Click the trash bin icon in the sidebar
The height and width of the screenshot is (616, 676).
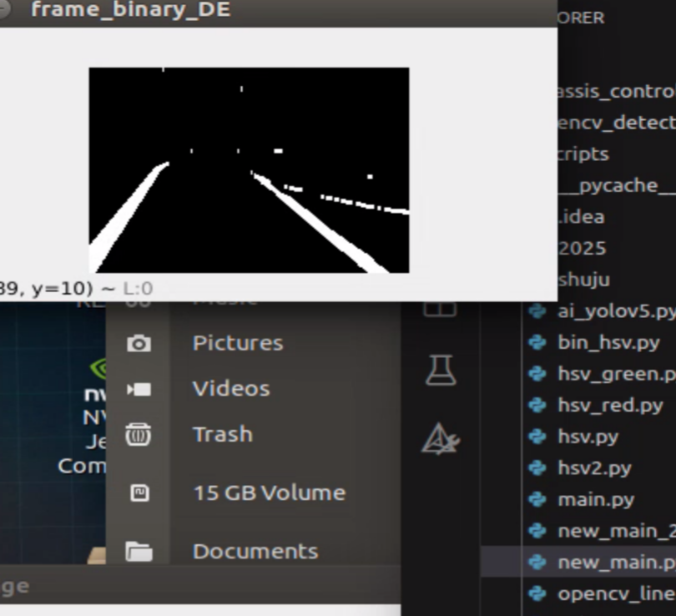[x=139, y=435]
